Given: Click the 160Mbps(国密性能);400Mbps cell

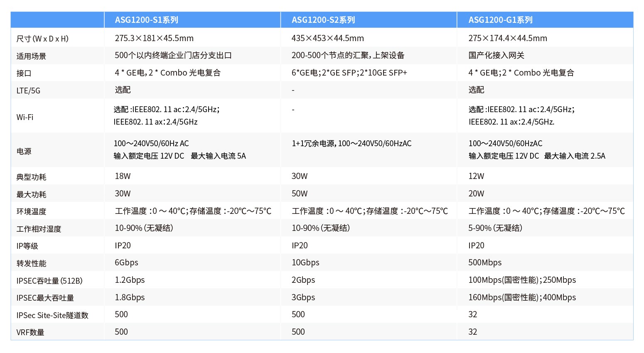Looking at the screenshot, I should [522, 297].
